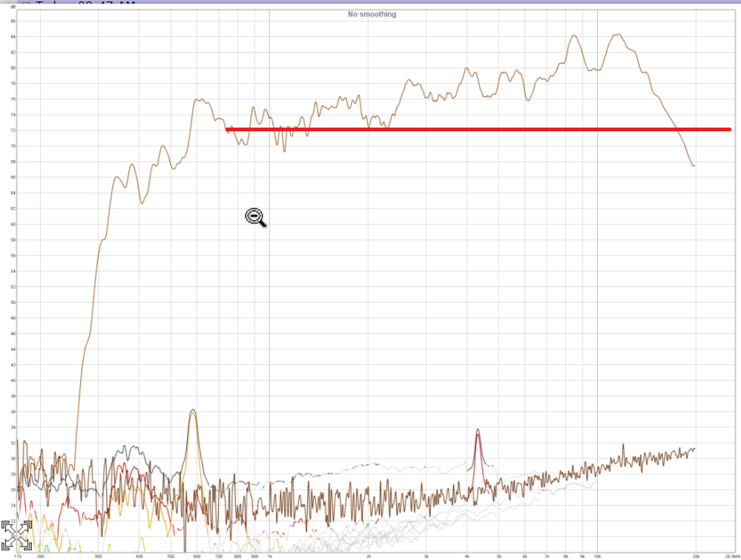Viewport: 741px width, 560px height.
Task: Click the 10k frequency axis label
Action: (597, 556)
